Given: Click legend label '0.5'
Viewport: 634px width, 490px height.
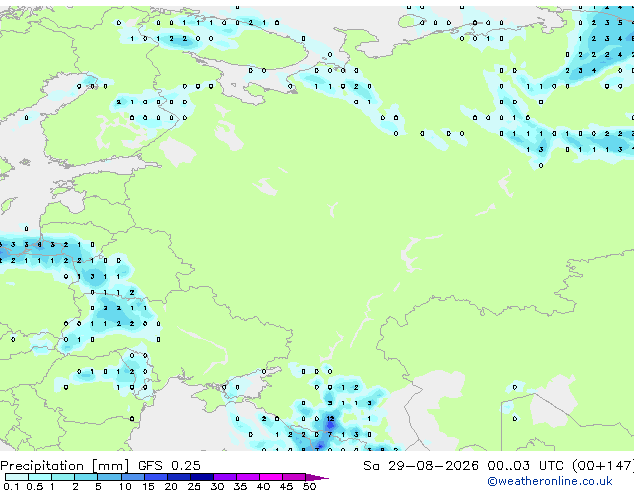Looking at the screenshot, I should click(x=35, y=486).
